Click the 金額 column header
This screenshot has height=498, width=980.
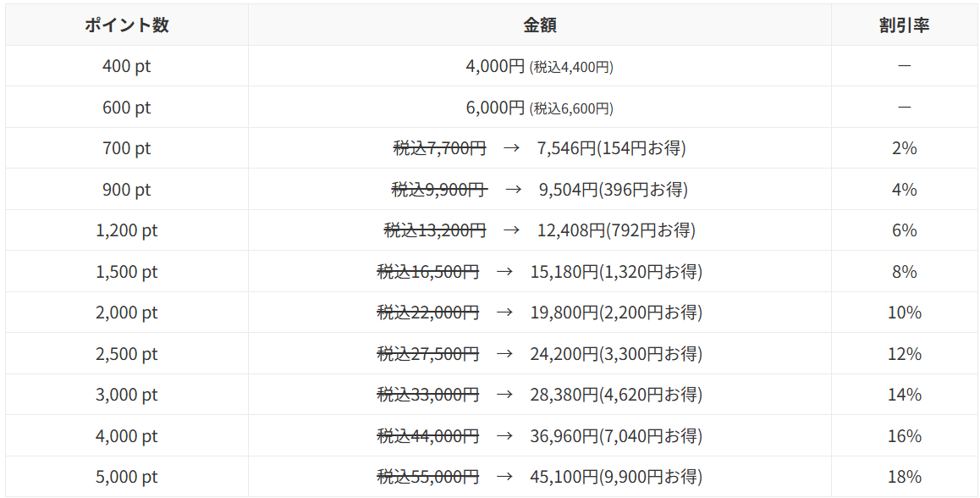coord(539,25)
